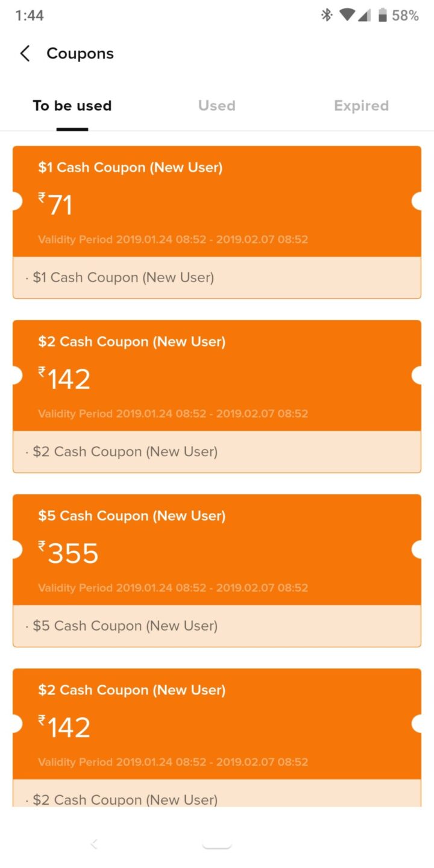This screenshot has height=868, width=434.
Task: Tap the home pill at screen bottom
Action: [216, 843]
